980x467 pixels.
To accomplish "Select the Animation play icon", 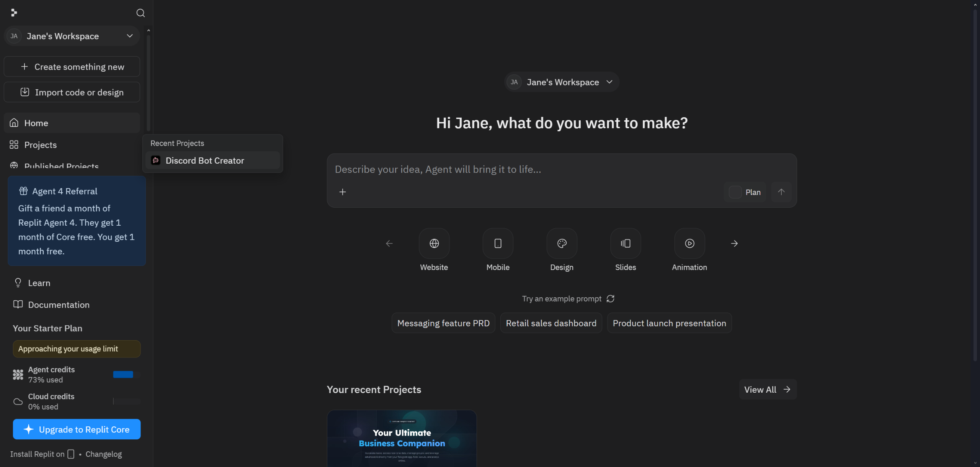I will coord(689,243).
